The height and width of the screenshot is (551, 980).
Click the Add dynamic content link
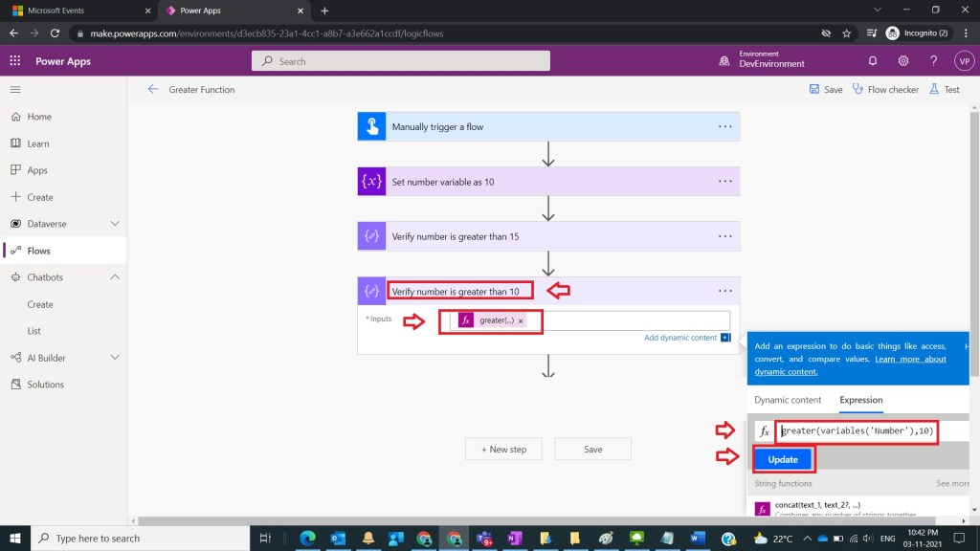680,338
